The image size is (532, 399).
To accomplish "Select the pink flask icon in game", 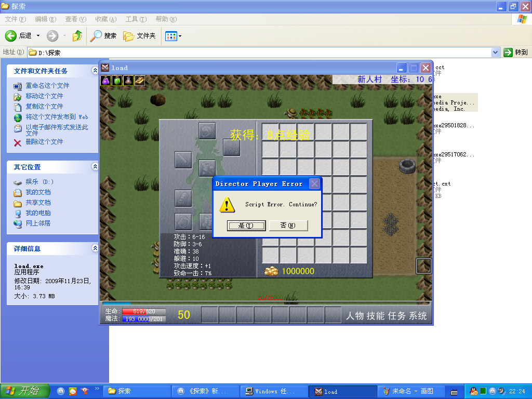I will [128, 81].
